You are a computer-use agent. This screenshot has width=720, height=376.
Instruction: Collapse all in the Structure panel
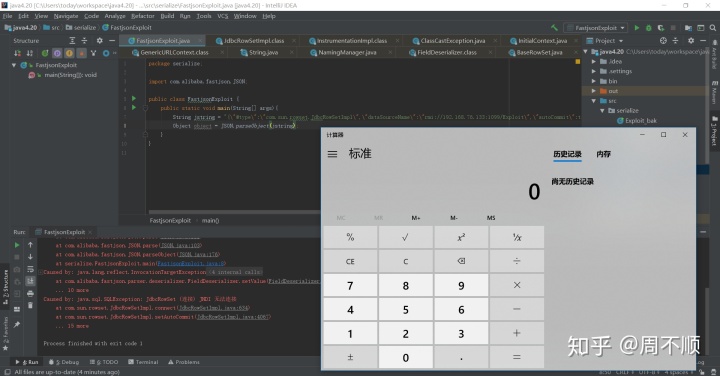point(85,40)
